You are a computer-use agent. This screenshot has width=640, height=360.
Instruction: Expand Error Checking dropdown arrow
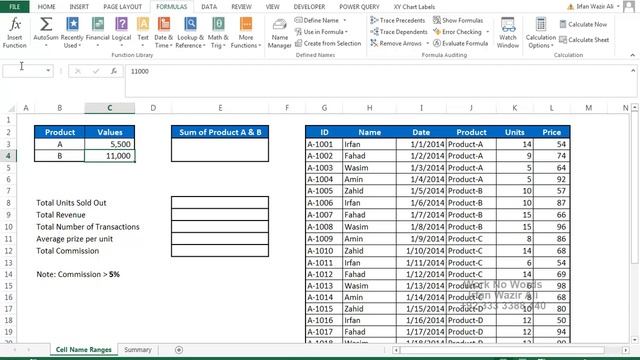coord(487,32)
